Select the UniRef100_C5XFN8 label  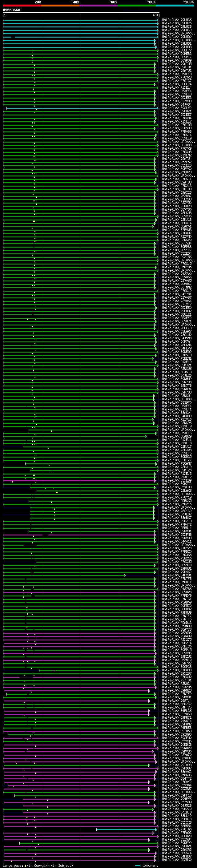[x=177, y=535]
